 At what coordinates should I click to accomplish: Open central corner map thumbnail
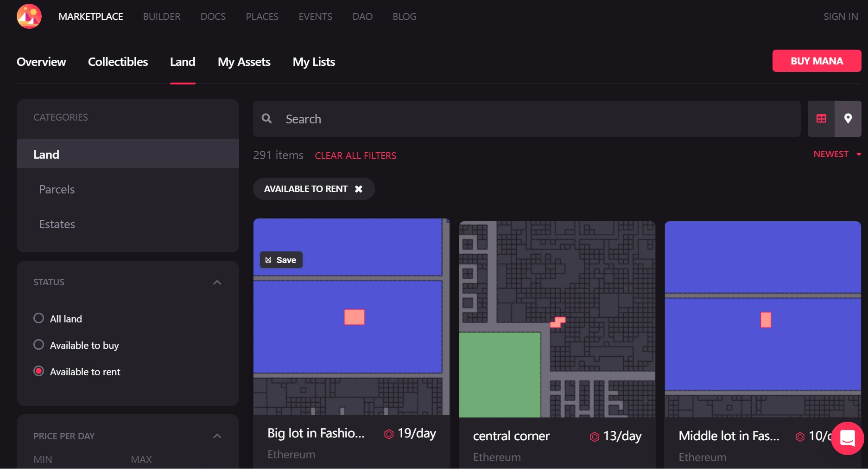coord(557,319)
